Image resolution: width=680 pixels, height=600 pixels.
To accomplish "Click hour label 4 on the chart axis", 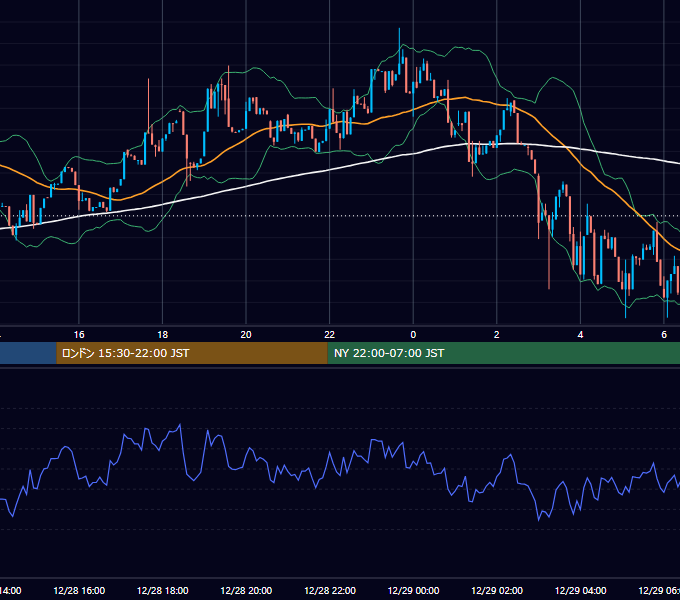I will click(x=580, y=335).
